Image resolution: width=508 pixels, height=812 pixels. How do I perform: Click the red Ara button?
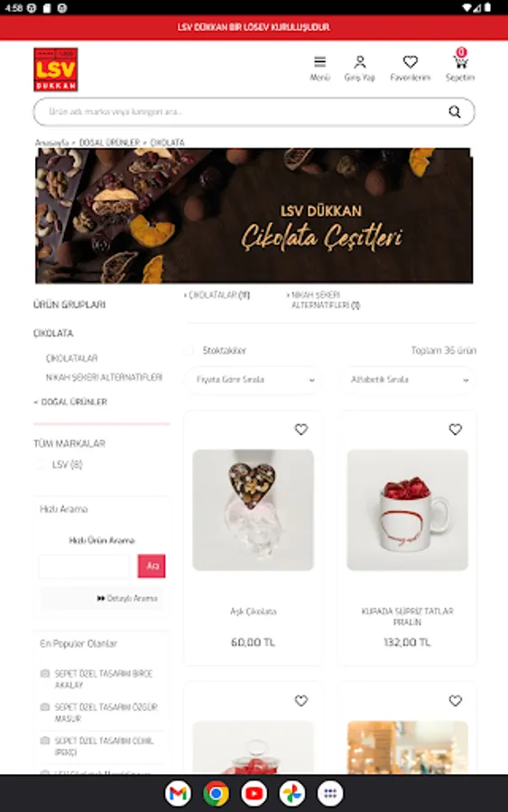click(152, 566)
